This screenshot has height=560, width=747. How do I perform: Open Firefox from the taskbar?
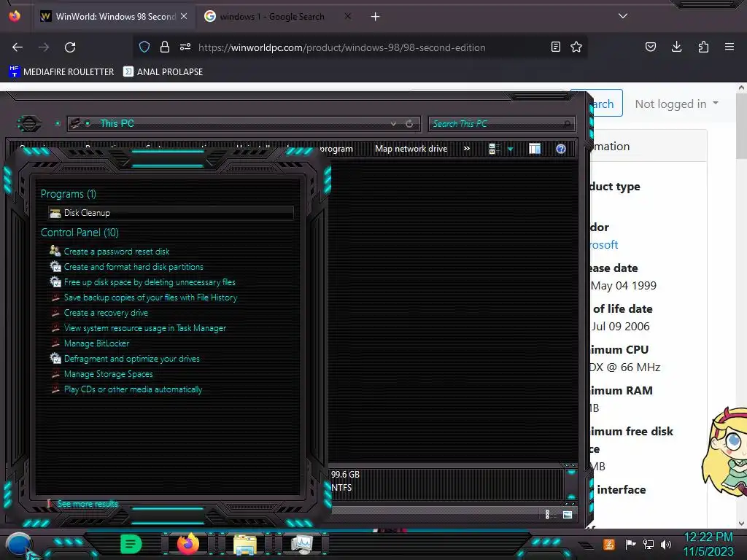click(x=187, y=544)
